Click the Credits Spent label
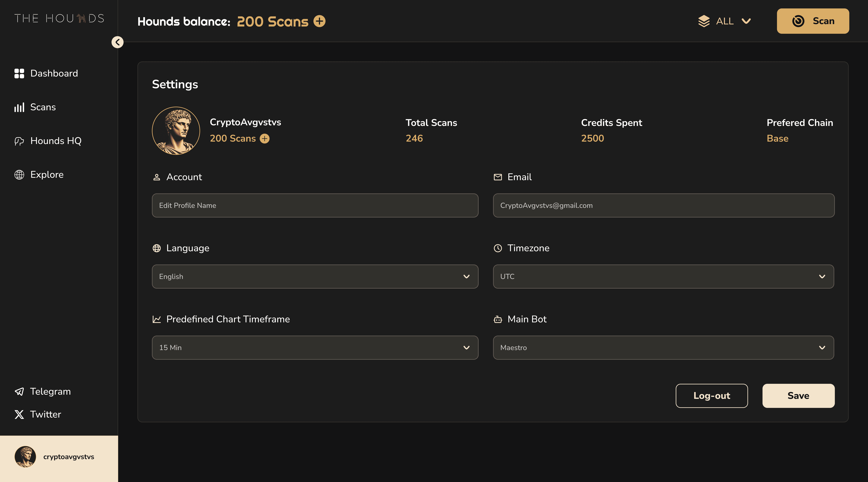Screen dimensions: 868x482 [612, 123]
